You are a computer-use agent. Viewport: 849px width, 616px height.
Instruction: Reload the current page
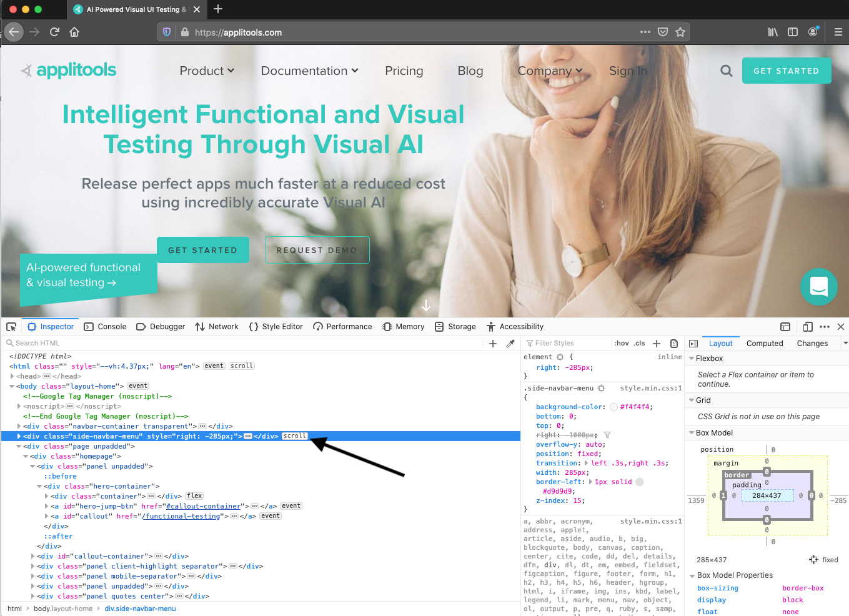54,32
